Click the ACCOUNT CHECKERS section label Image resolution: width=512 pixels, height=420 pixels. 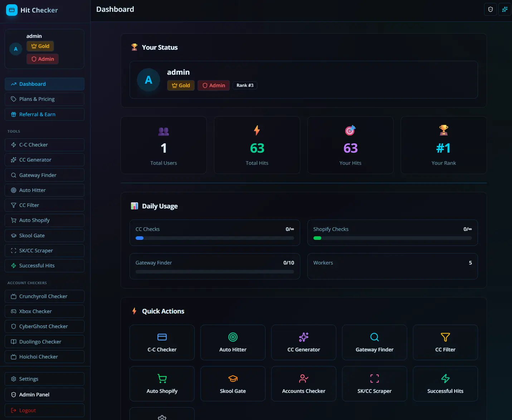coord(27,283)
